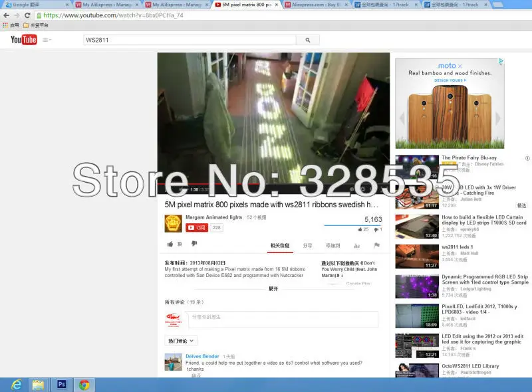Select the About info tab
The height and width of the screenshot is (392, 532).
coord(280,246)
